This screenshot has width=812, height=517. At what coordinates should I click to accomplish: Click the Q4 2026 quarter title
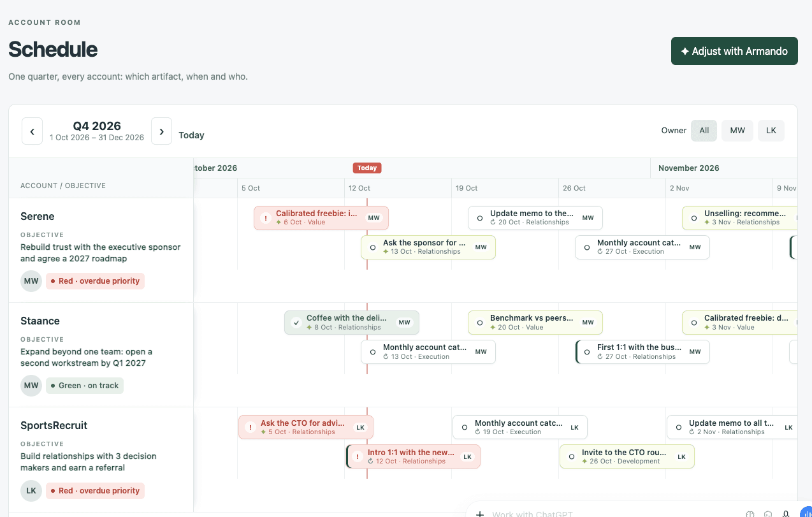point(97,126)
